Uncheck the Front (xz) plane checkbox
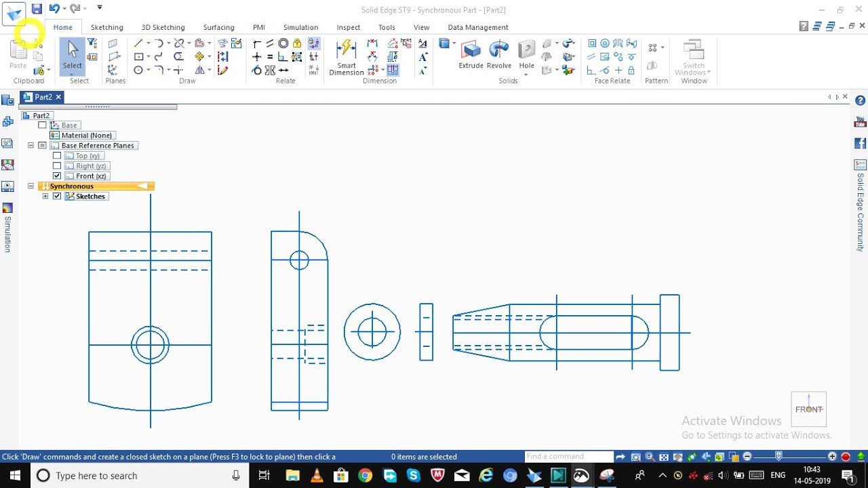The height and width of the screenshot is (488, 868). pos(57,176)
